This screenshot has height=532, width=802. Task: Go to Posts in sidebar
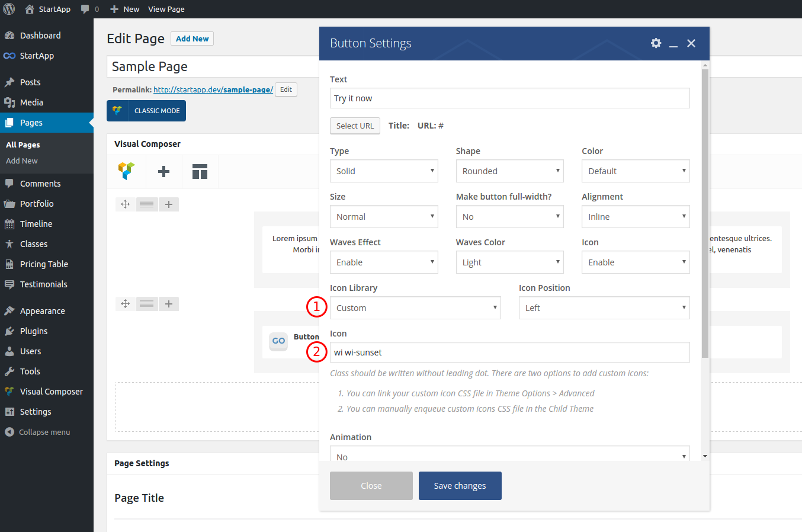47,82
